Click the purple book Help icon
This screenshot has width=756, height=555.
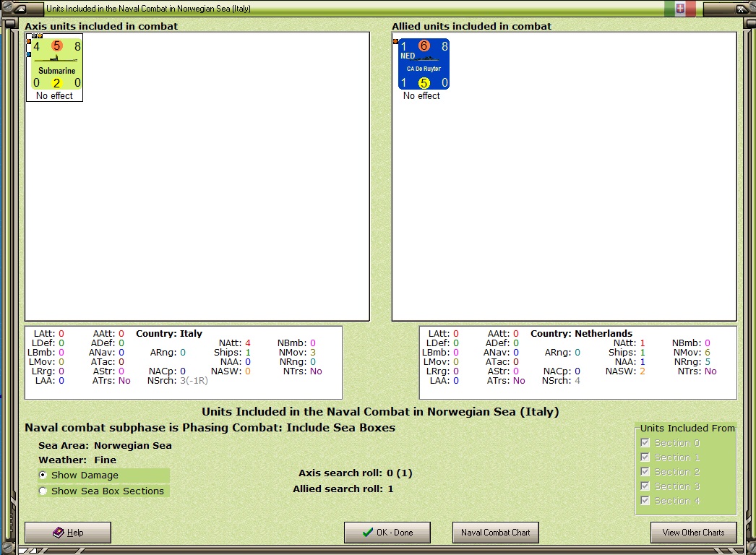click(x=59, y=533)
